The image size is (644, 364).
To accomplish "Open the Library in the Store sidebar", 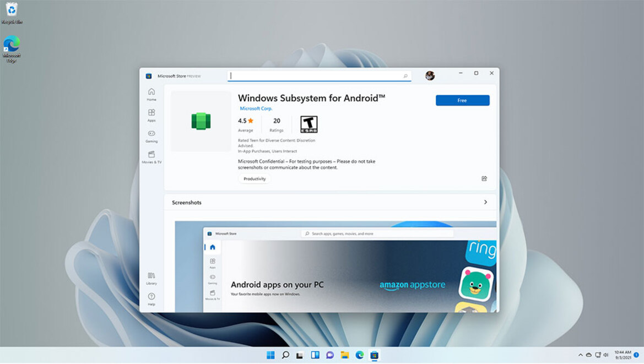I will (x=151, y=279).
